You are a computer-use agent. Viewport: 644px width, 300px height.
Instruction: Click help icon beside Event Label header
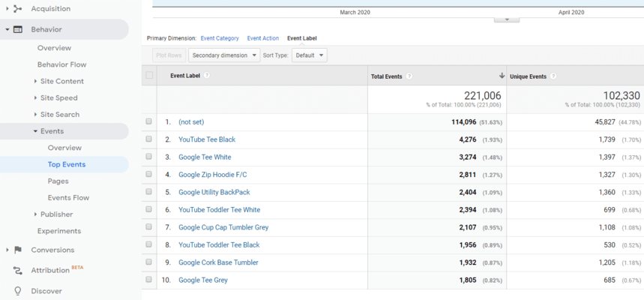tap(207, 75)
